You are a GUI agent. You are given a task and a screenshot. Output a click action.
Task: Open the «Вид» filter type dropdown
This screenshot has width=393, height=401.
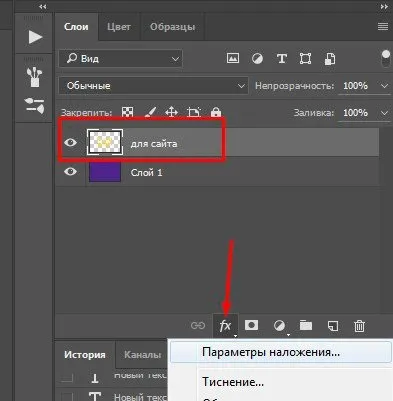pyautogui.click(x=121, y=59)
